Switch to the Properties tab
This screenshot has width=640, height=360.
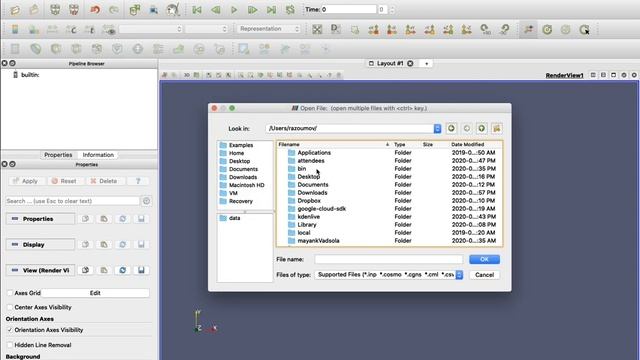tap(58, 155)
